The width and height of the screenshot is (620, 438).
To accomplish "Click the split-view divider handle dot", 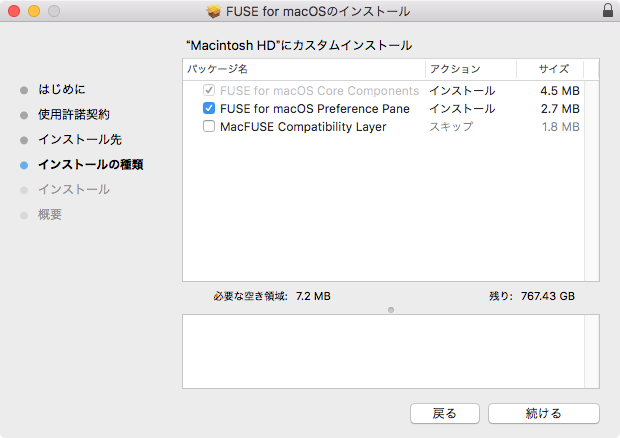I will (391, 310).
